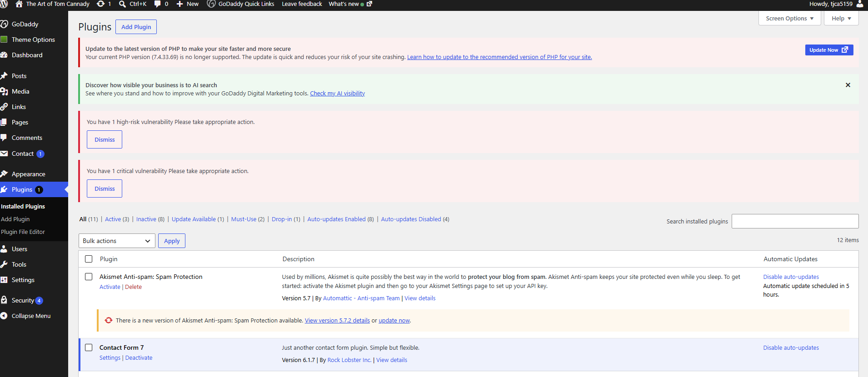
Task: Dismiss the high-risk vulnerability notice
Action: click(x=105, y=139)
